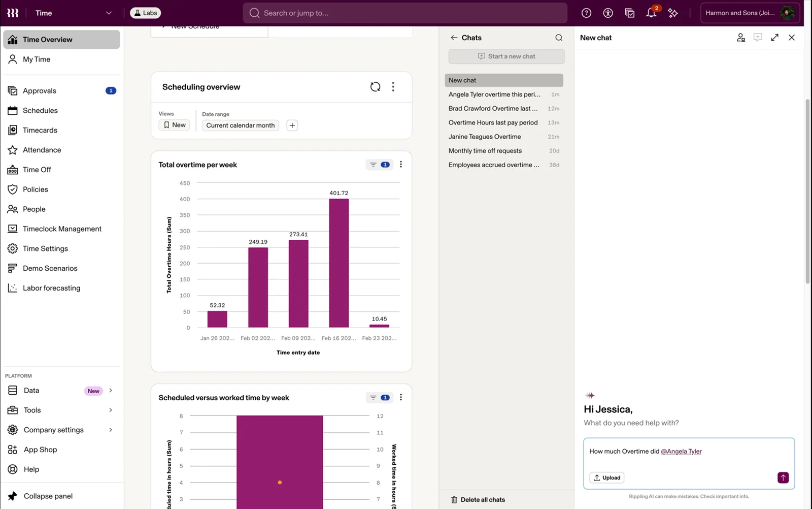Navigate to Schedules
812x509 pixels.
pos(62,111)
